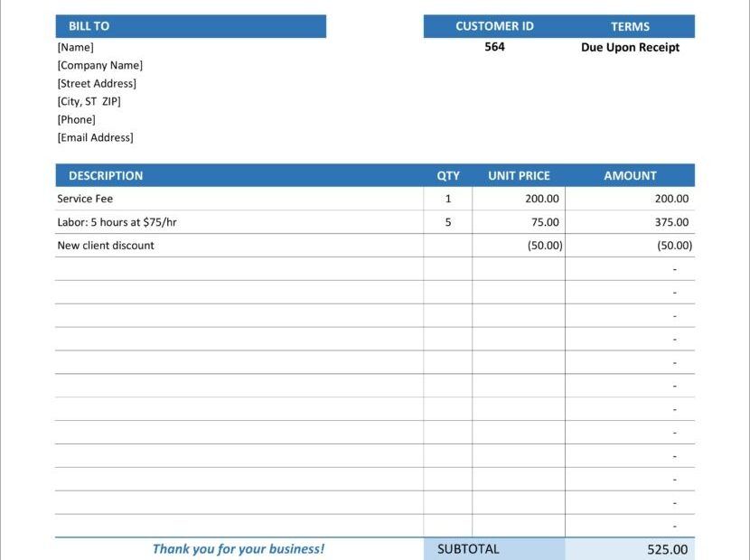Viewport: 750px width, 560px height.
Task: Click the [Email Address] placeholder
Action: tap(97, 136)
